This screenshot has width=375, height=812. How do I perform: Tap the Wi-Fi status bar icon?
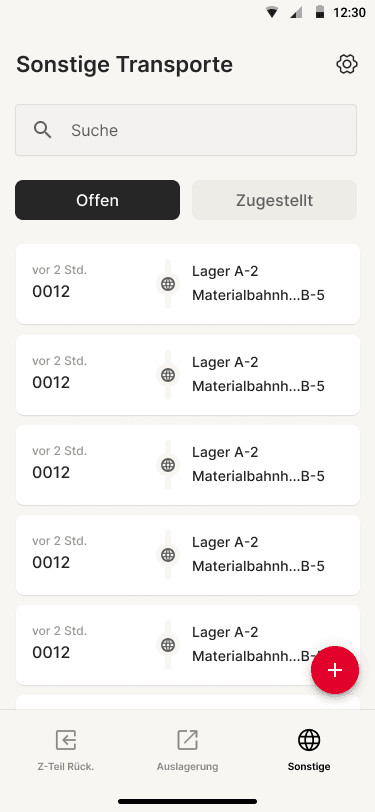271,12
